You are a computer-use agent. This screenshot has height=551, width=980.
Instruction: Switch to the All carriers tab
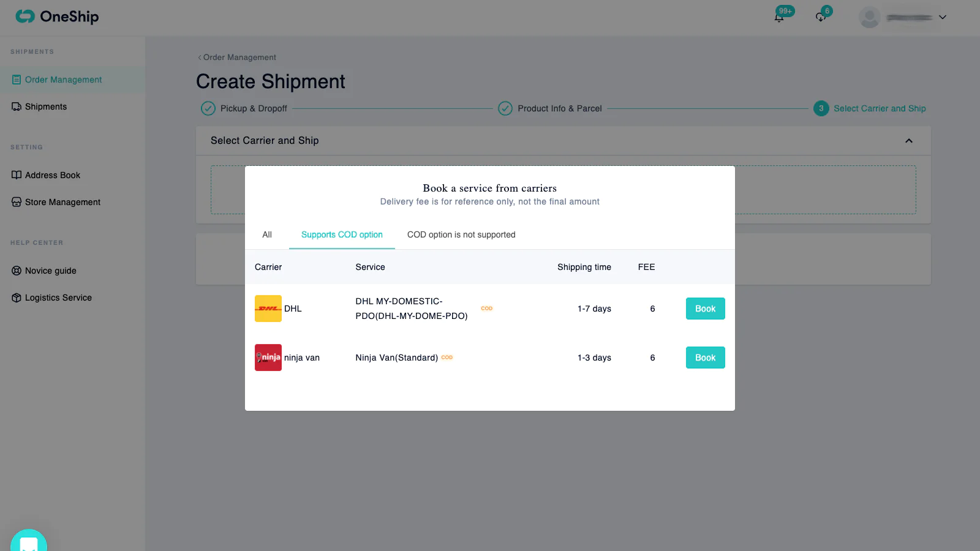(267, 234)
